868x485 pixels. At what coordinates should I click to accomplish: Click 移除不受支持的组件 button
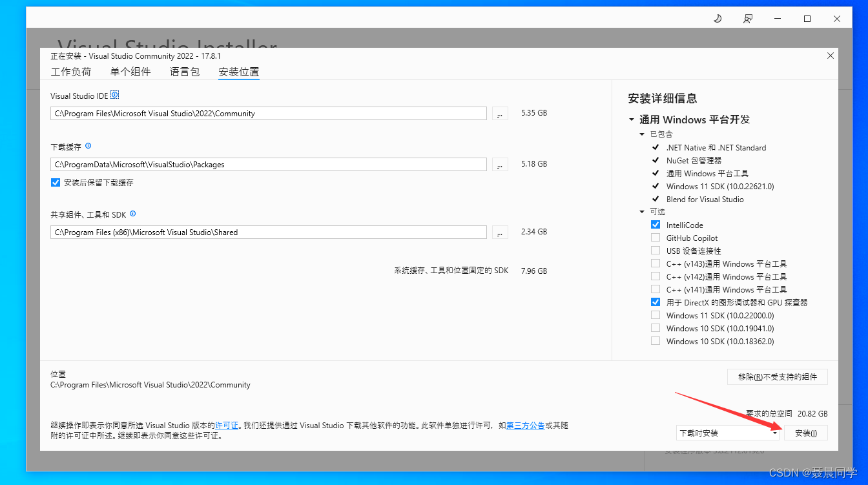coord(778,377)
